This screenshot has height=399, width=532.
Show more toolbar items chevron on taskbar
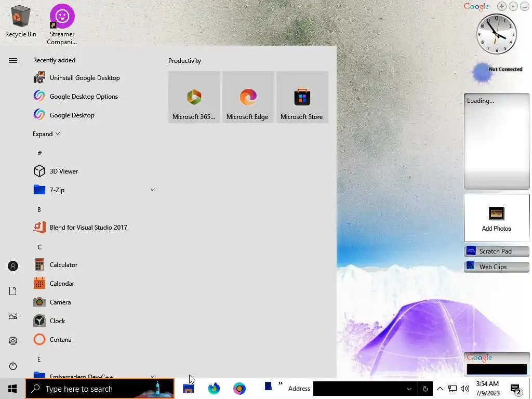coord(280,383)
